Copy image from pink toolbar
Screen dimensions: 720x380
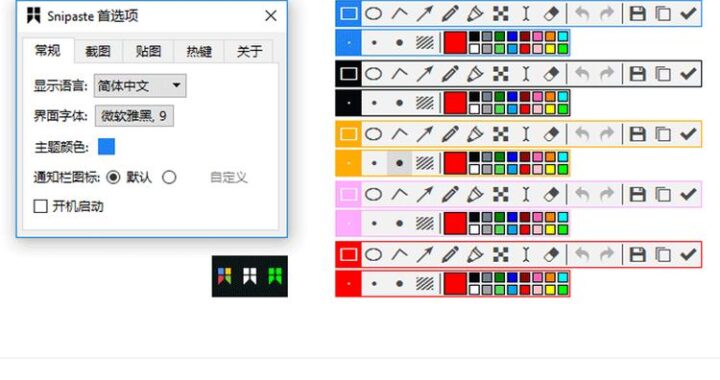[x=663, y=194]
